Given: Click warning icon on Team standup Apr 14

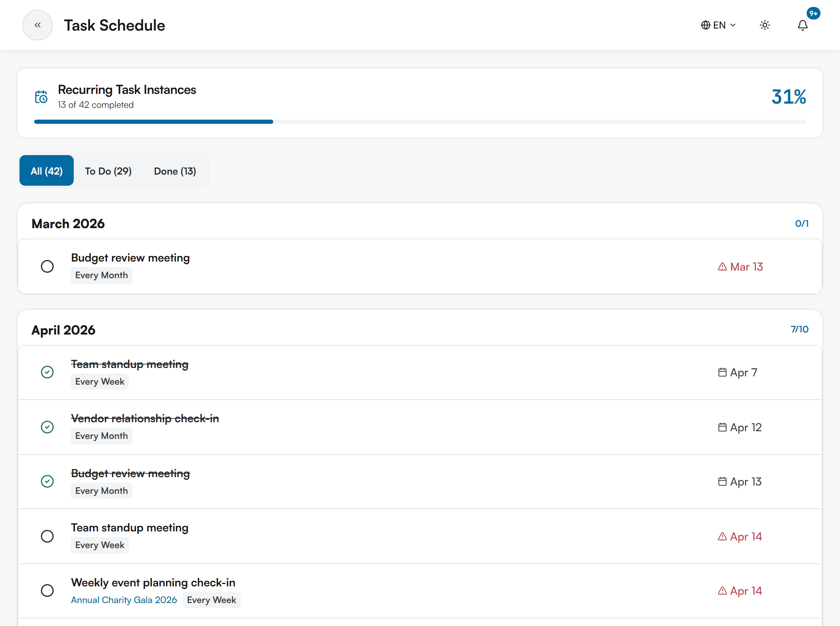Looking at the screenshot, I should point(722,536).
